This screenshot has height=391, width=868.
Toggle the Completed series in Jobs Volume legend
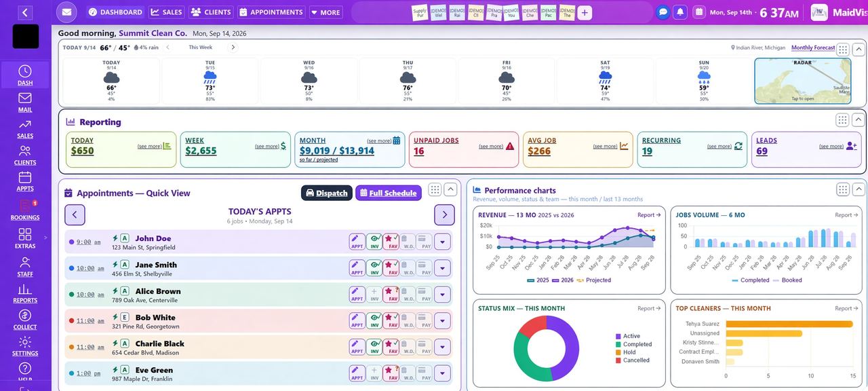point(750,280)
